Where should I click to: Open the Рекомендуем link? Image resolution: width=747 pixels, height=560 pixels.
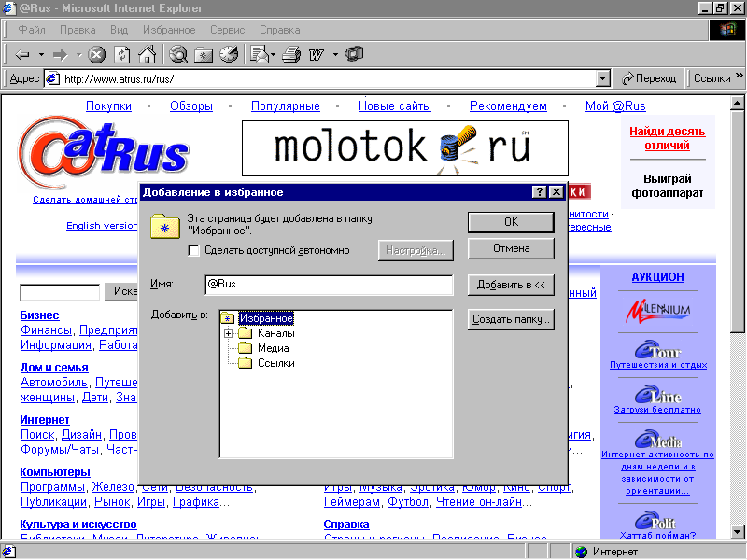pyautogui.click(x=508, y=105)
